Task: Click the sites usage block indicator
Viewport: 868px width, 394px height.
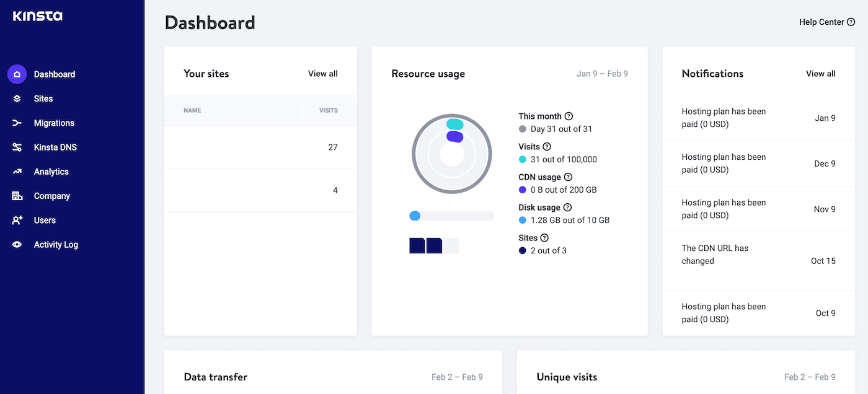Action: tap(434, 245)
